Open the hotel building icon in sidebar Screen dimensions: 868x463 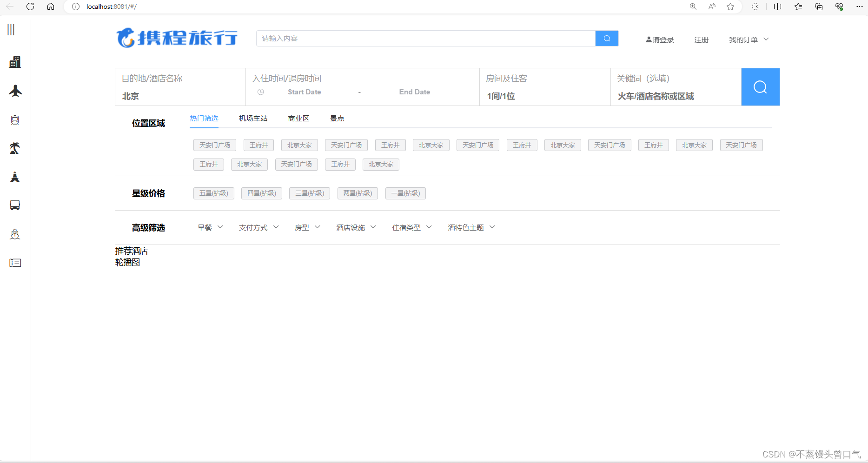[x=15, y=62]
